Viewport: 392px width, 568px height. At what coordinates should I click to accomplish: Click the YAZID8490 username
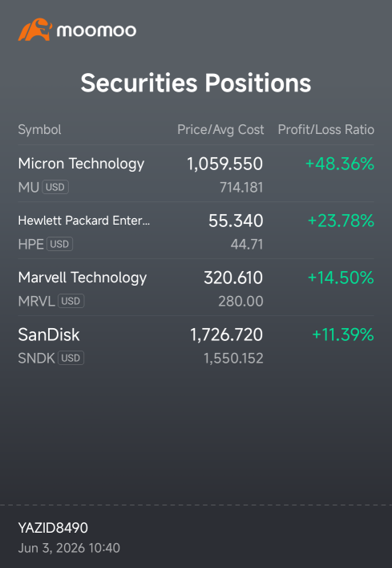coord(53,528)
